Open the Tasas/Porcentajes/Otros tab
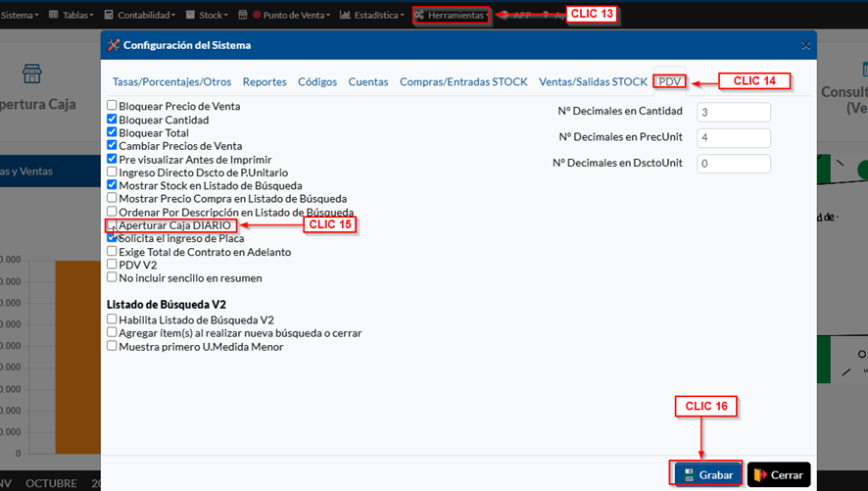Screen dimensions: 868x491 [171, 82]
